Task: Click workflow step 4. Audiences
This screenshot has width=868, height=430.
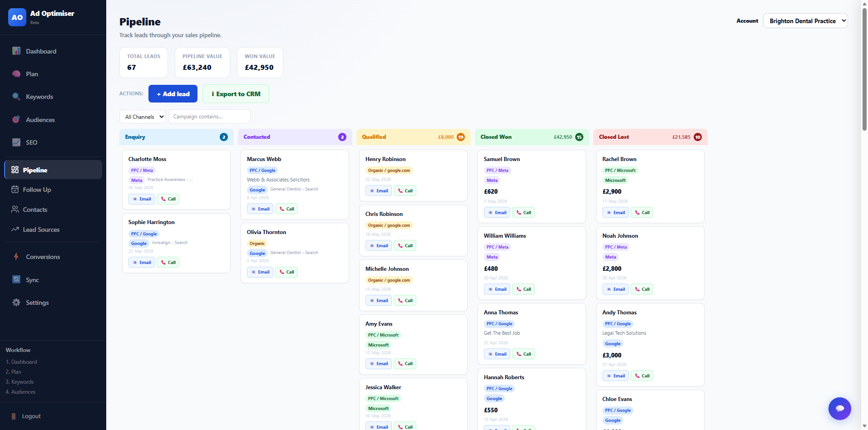Action: pyautogui.click(x=20, y=392)
